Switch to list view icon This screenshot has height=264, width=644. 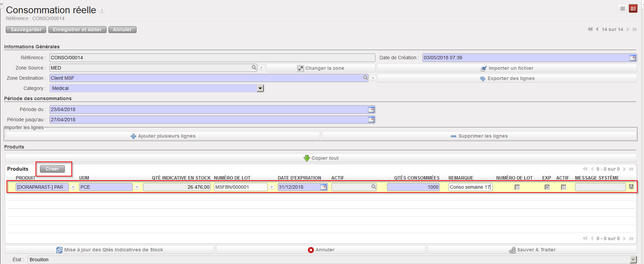coord(622,9)
